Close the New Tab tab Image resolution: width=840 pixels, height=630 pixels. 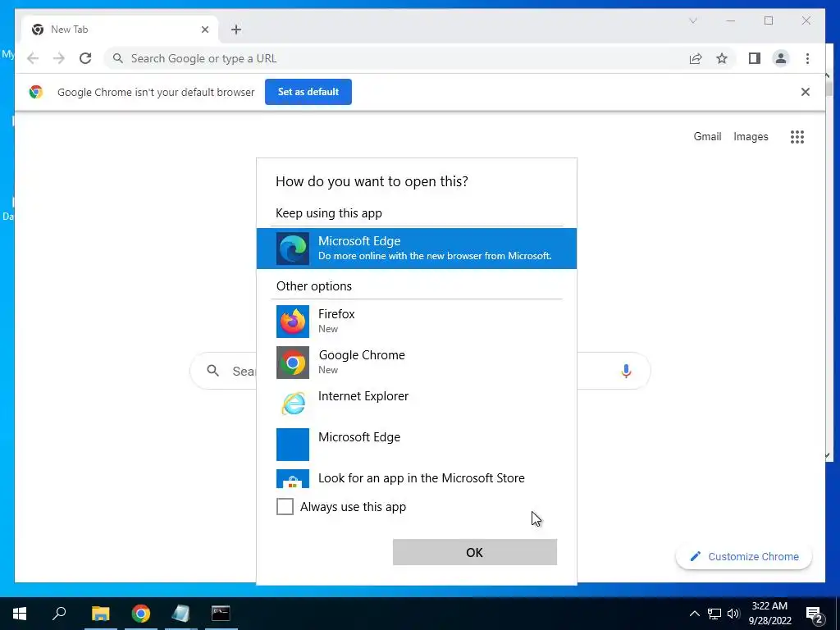[205, 30]
